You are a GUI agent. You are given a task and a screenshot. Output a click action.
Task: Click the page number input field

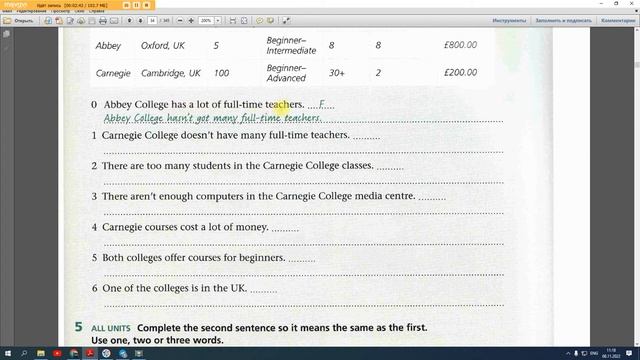[152, 20]
